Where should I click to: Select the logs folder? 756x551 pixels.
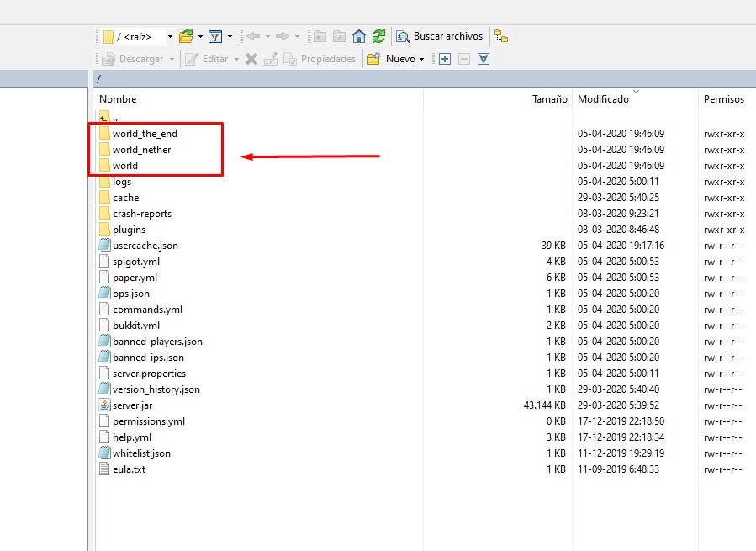tap(115, 182)
